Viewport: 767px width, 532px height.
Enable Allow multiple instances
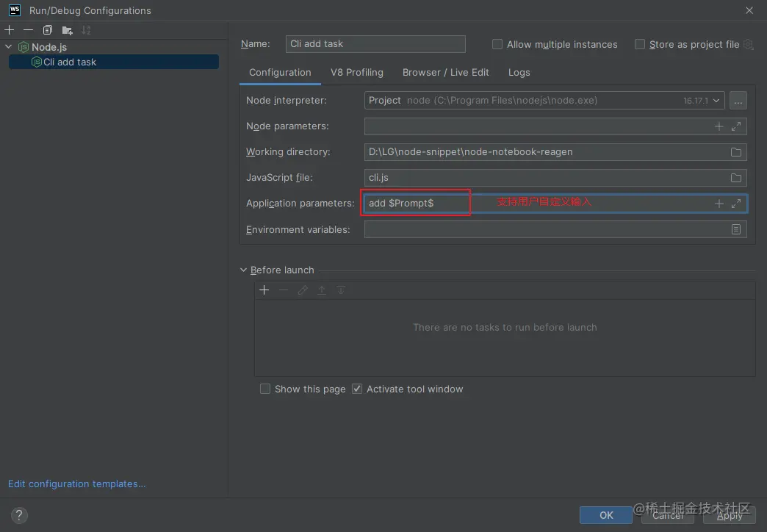[497, 45]
